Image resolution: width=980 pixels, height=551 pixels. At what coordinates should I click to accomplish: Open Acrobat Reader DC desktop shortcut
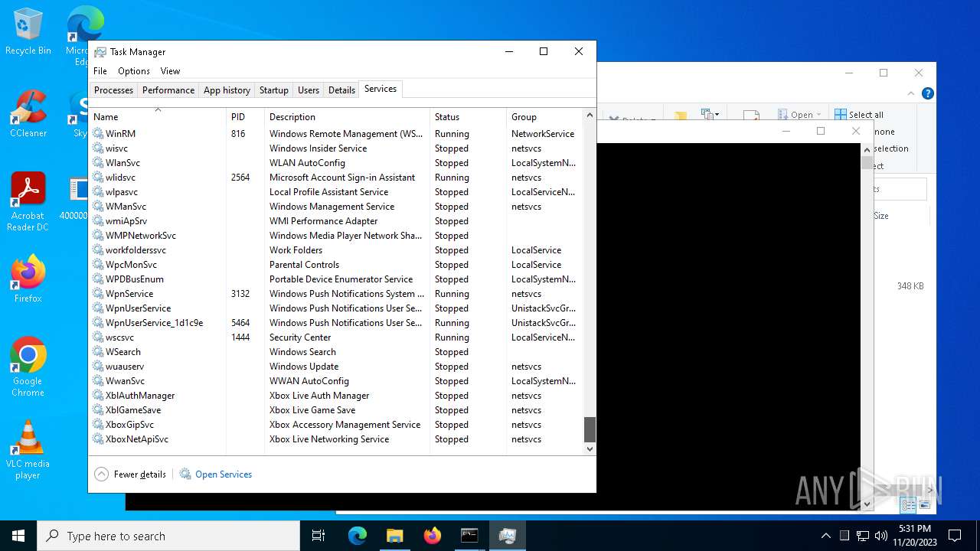pyautogui.click(x=28, y=202)
